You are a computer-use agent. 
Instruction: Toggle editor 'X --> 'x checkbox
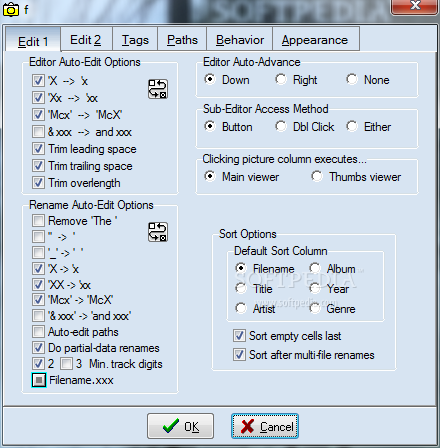(38, 81)
